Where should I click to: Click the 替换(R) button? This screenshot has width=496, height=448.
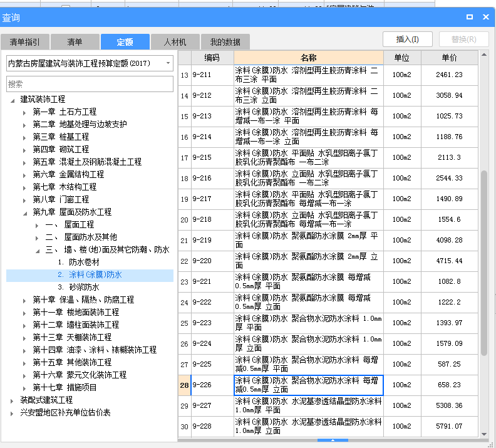[x=463, y=39]
